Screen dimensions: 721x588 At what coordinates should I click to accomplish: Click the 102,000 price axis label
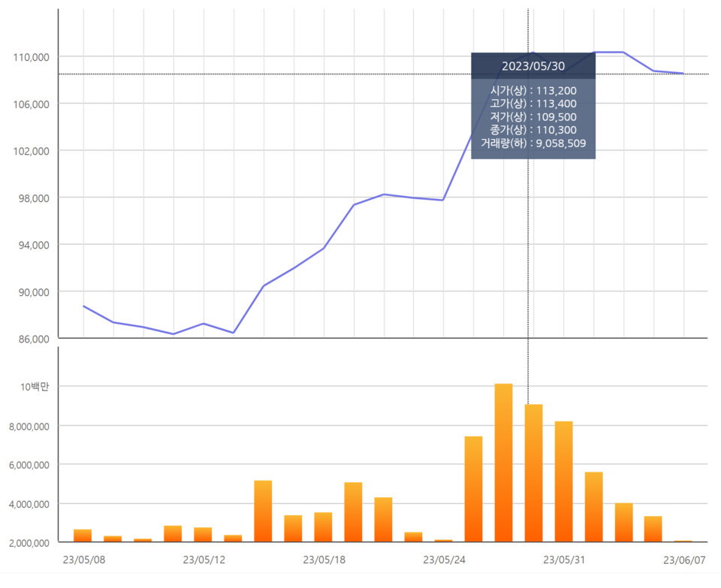point(32,151)
